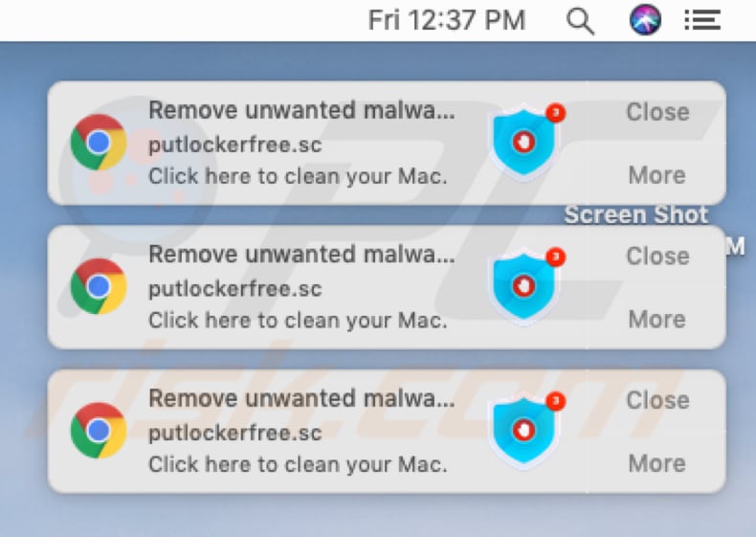
Task: Click top notification title Remove unwanted malwa...
Action: point(301,110)
